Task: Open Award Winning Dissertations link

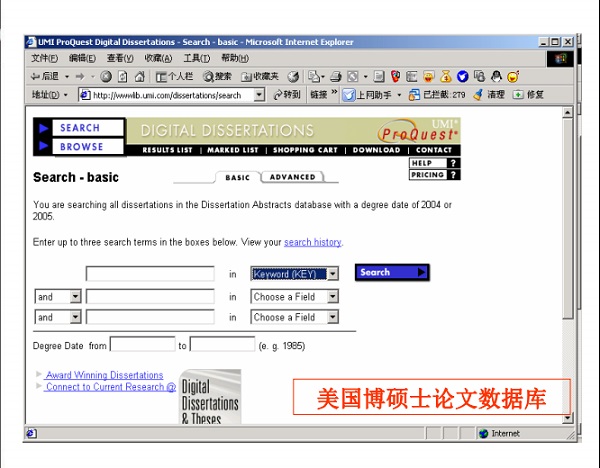Action: tap(104, 375)
